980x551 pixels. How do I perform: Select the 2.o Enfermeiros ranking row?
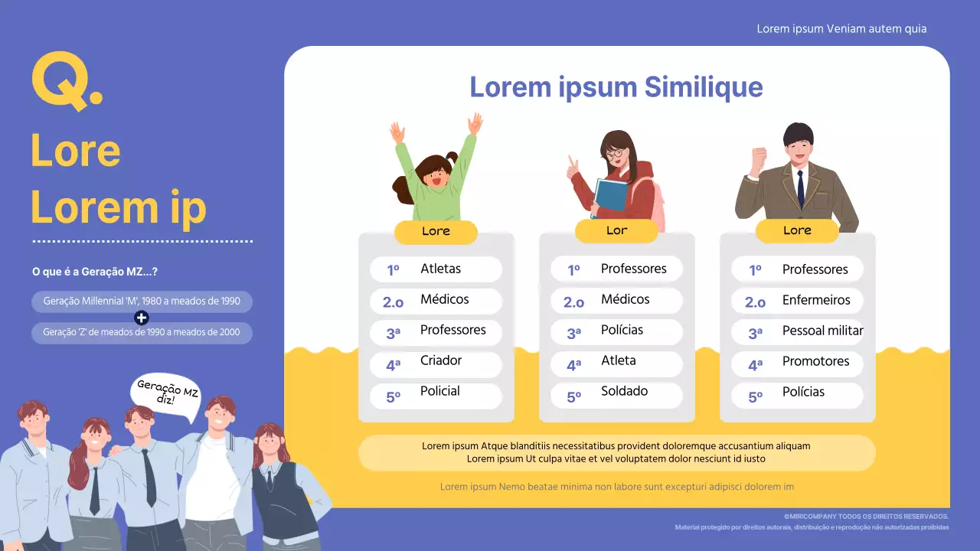(797, 301)
